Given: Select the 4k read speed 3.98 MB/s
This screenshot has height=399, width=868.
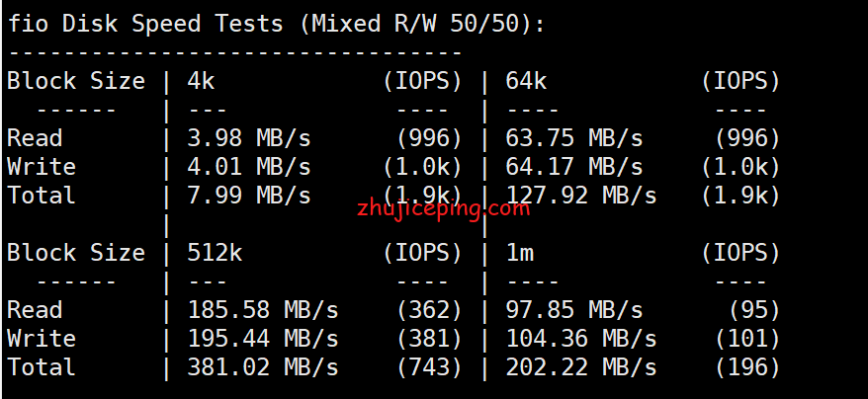Looking at the screenshot, I should [x=249, y=138].
